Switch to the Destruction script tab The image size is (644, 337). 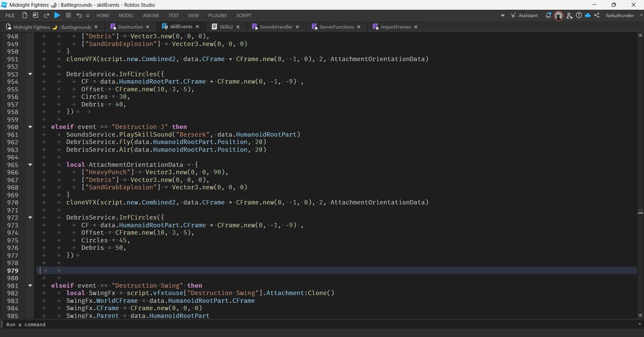(130, 27)
